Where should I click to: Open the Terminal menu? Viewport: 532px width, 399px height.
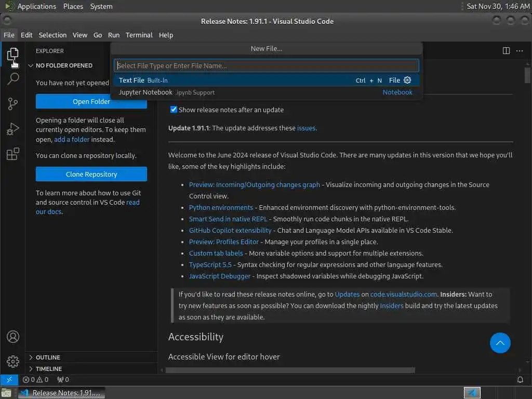139,35
